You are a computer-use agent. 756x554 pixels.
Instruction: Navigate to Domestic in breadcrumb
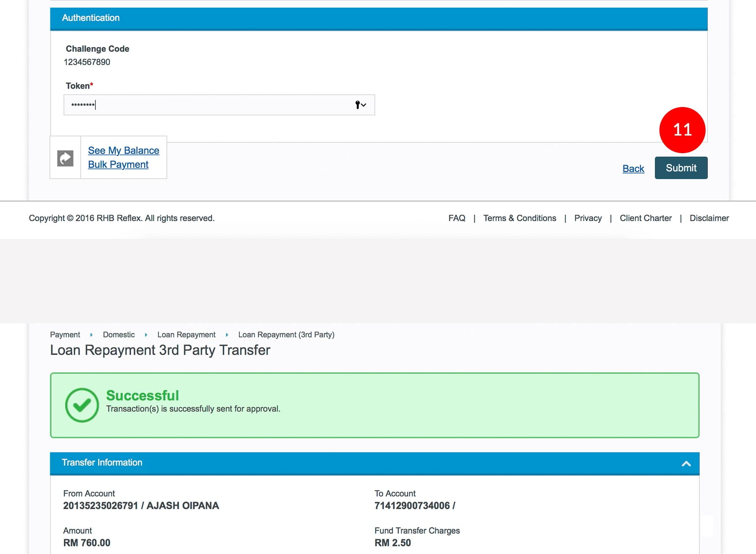(x=119, y=334)
